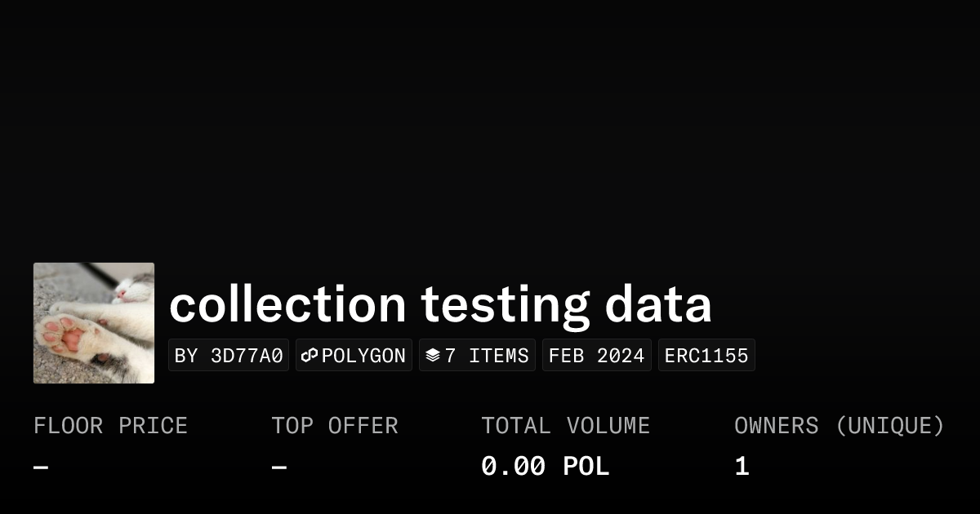Click the "(UNIQUE)" qualifier text
The height and width of the screenshot is (514, 980).
[x=889, y=426]
